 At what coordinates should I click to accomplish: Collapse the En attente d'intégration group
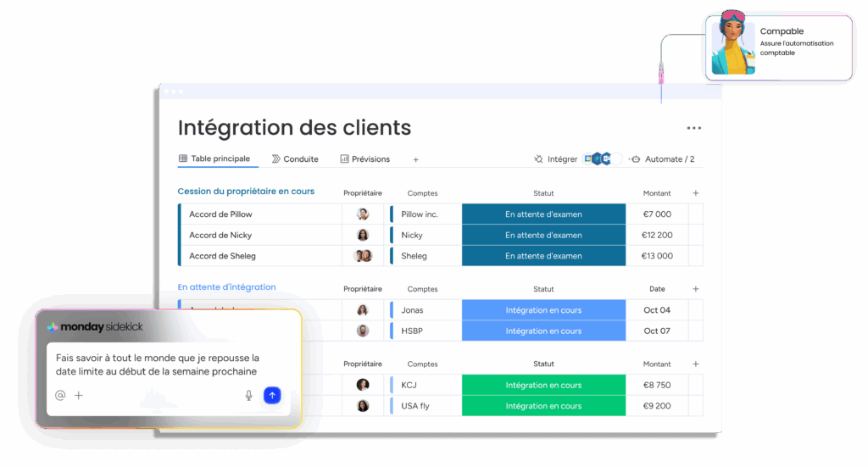[x=226, y=286]
